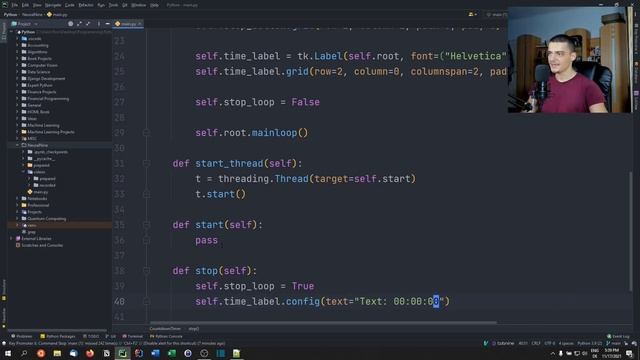Image resolution: width=640 pixels, height=360 pixels.
Task: Click the expand all icon in Project panel
Action: click(x=79, y=24)
